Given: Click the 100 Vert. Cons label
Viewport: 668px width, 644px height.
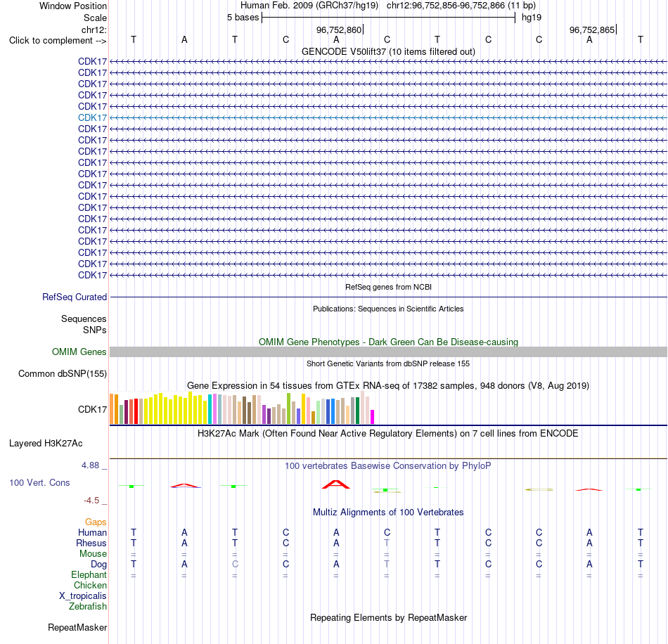Looking at the screenshot, I should click(39, 482).
